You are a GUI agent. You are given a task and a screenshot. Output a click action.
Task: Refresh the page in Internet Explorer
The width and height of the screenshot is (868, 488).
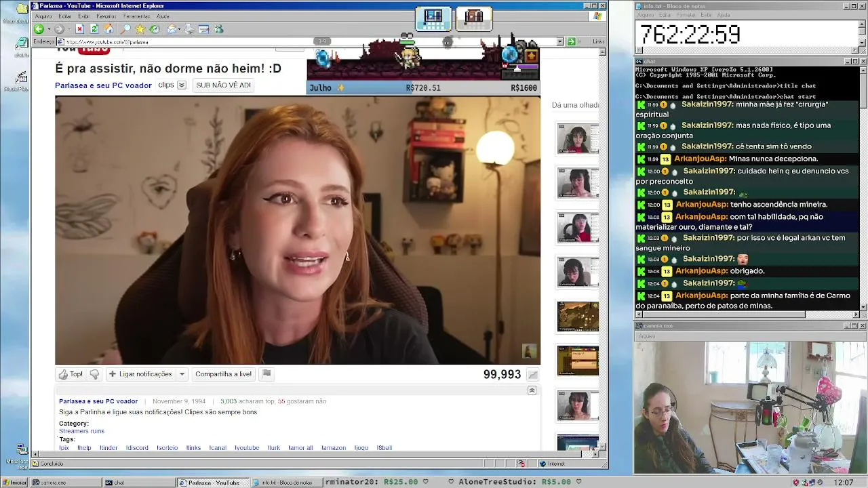(94, 29)
